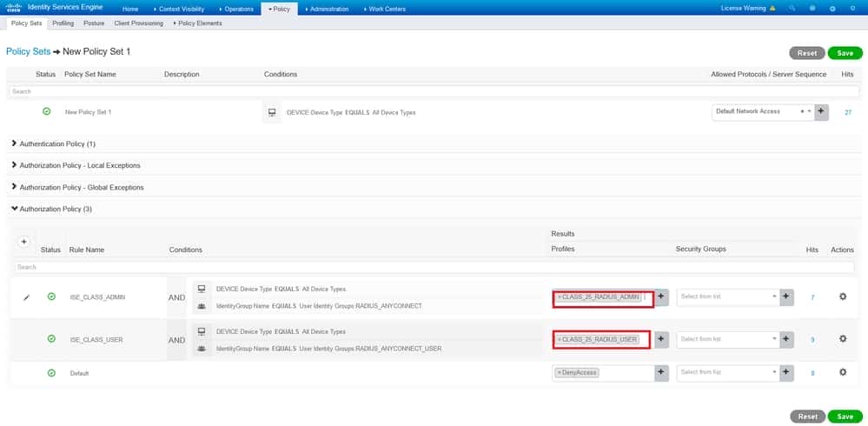
Task: Open Client Provisioning sub-tab
Action: point(138,23)
